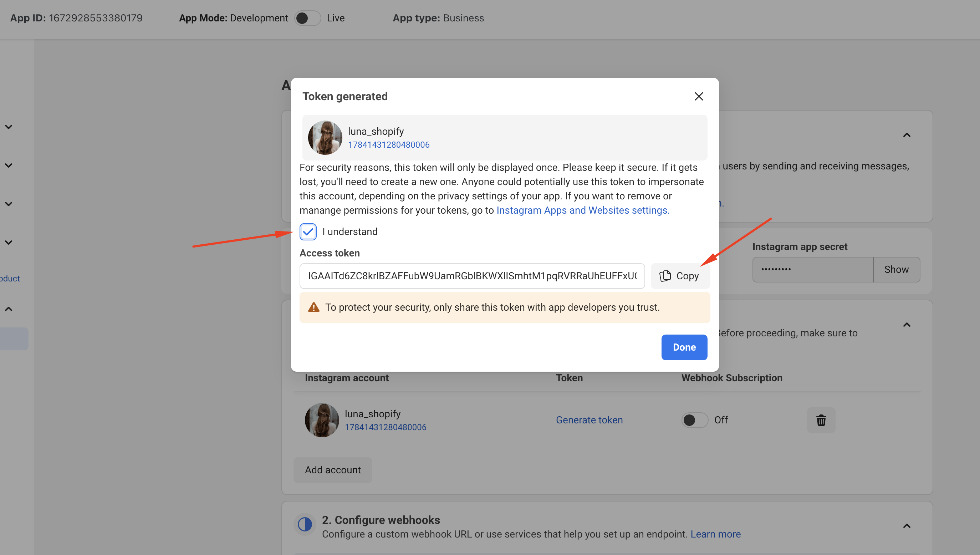Image resolution: width=980 pixels, height=555 pixels.
Task: Collapse the open sidebar menu chevron
Action: [9, 309]
